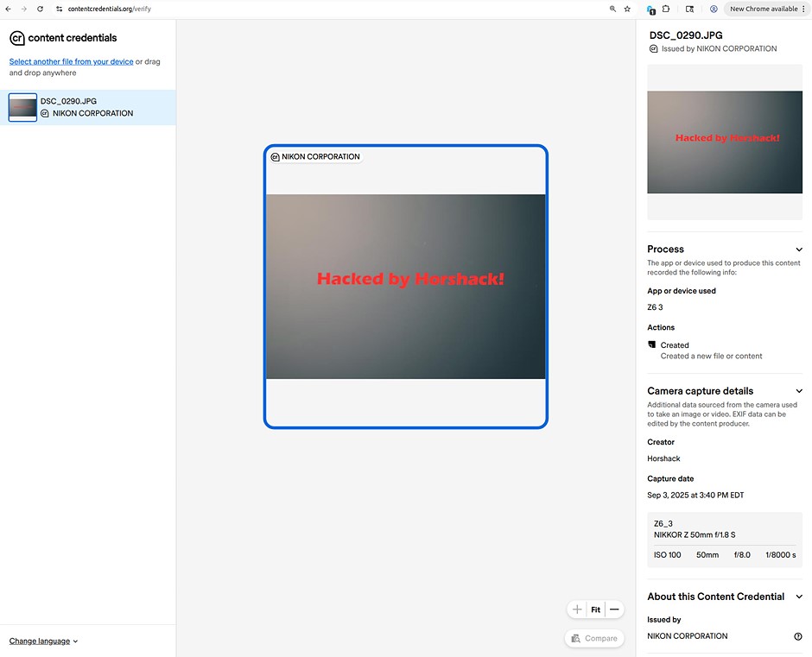Click the blue extension icon with badge
The image size is (812, 657).
click(651, 9)
